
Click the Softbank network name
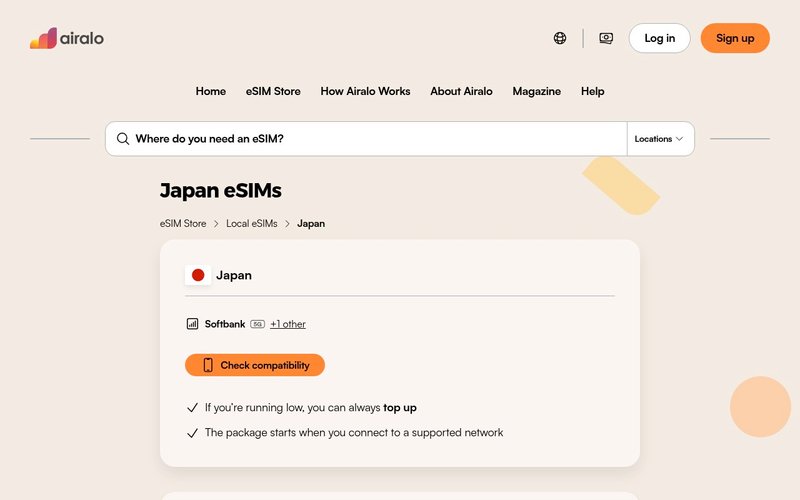tap(224, 324)
